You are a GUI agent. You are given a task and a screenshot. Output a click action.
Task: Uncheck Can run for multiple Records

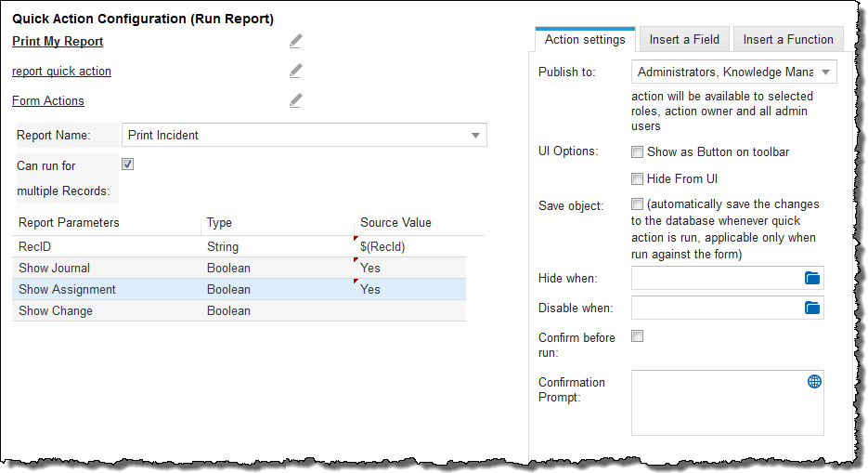[128, 164]
